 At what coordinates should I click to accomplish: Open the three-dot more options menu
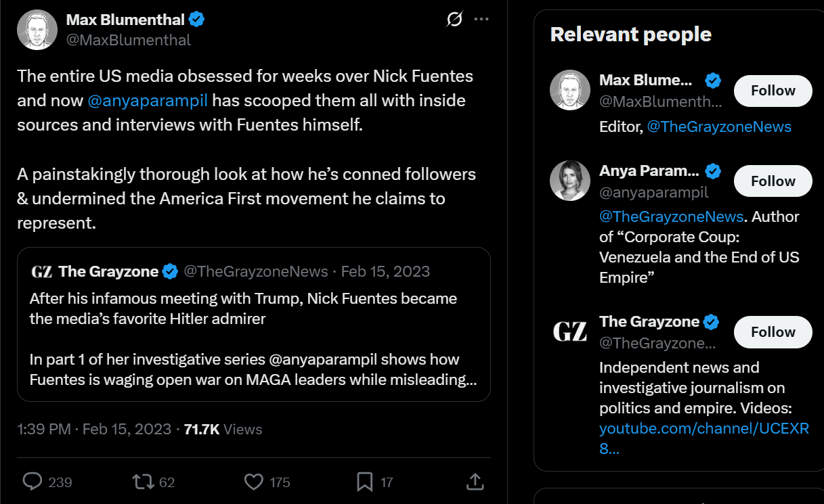(x=481, y=20)
